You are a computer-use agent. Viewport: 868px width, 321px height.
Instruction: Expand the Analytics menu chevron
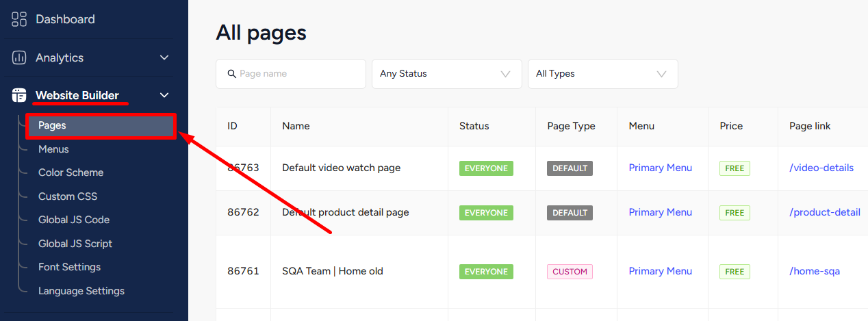(x=164, y=57)
